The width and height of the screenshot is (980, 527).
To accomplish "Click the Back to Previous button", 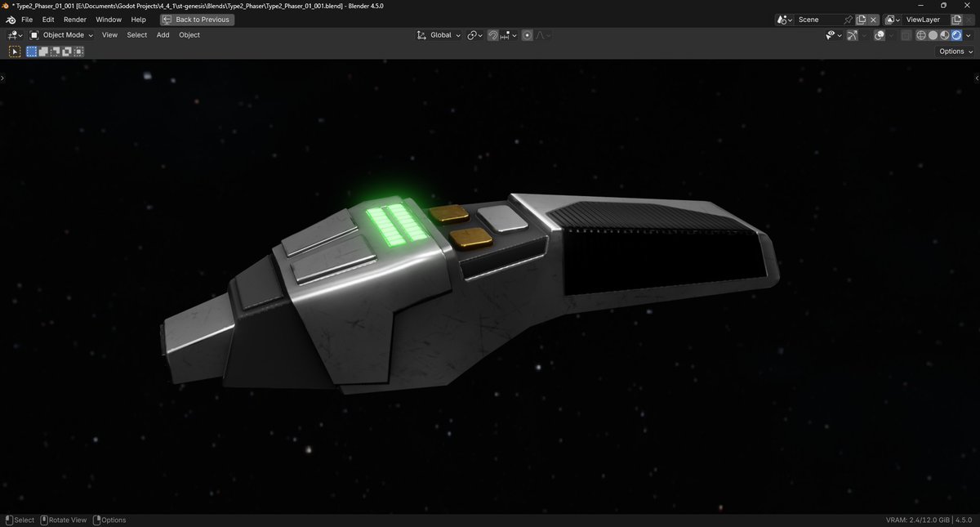I will 197,20.
